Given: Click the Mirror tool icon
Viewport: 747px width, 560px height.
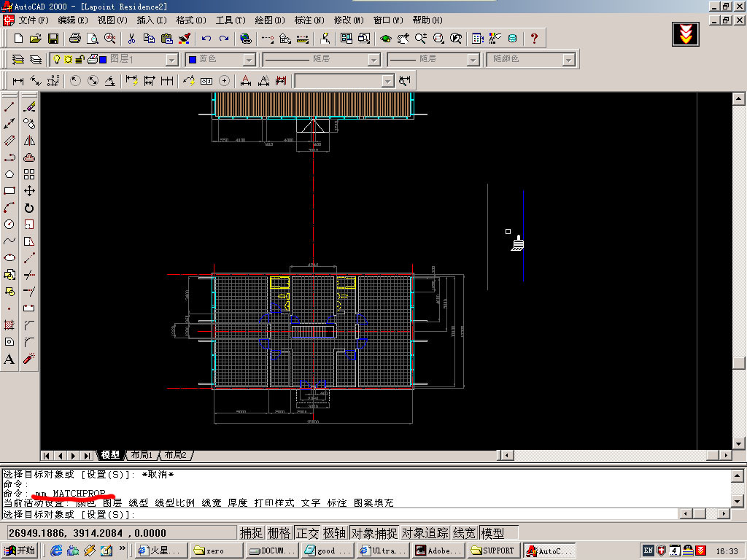Looking at the screenshot, I should click(x=29, y=141).
